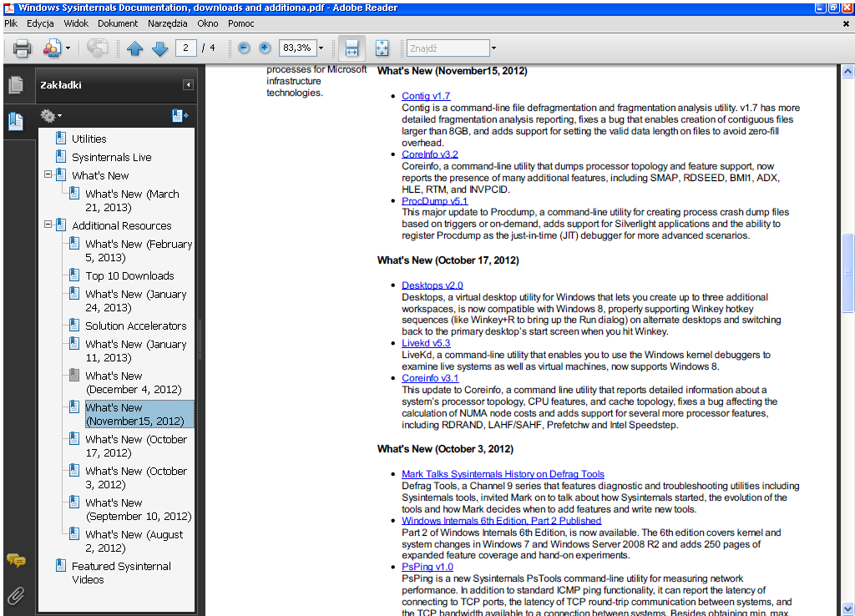The image size is (855, 616).
Task: Open the Okno menu
Action: coord(208,23)
